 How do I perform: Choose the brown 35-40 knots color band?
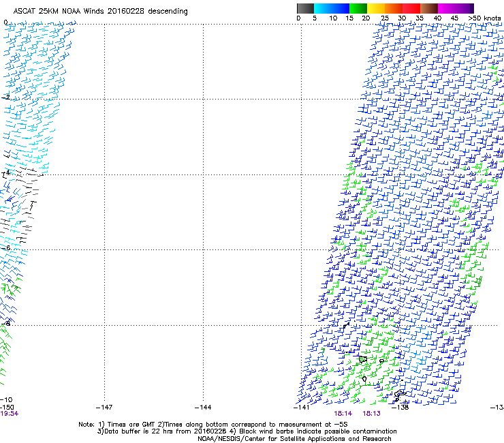click(x=429, y=8)
